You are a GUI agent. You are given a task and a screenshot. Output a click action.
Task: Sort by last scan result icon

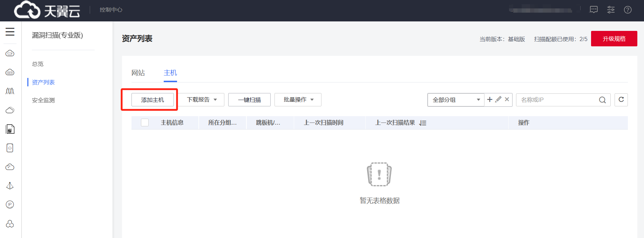(423, 123)
